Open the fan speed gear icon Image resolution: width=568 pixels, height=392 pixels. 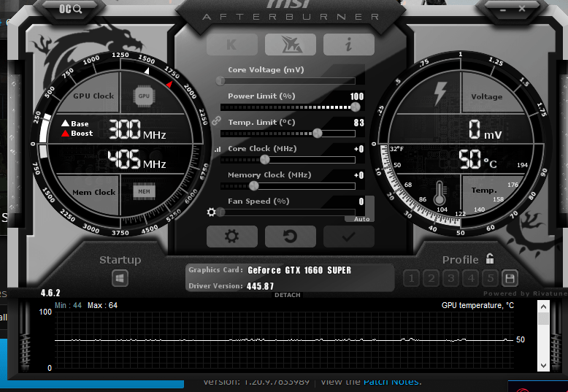click(x=211, y=212)
